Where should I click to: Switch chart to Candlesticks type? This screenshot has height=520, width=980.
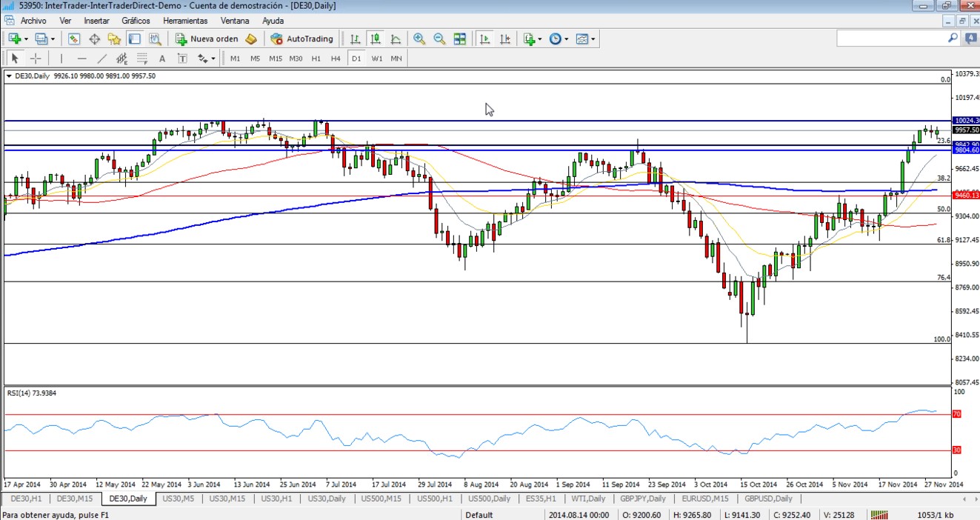[x=376, y=39]
